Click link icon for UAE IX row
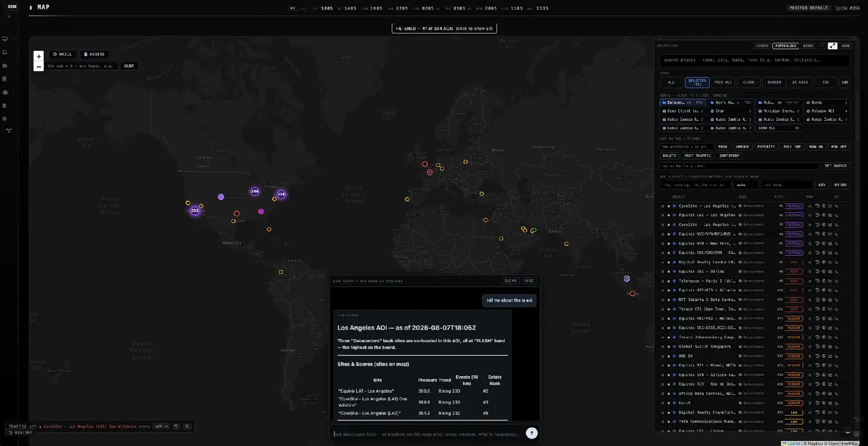Screen dimensions: 868x446 coord(836,356)
